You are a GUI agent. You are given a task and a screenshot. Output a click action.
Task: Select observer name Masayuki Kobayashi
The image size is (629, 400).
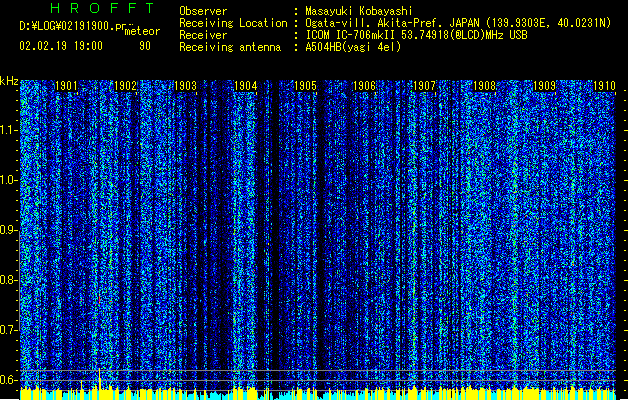pos(359,11)
